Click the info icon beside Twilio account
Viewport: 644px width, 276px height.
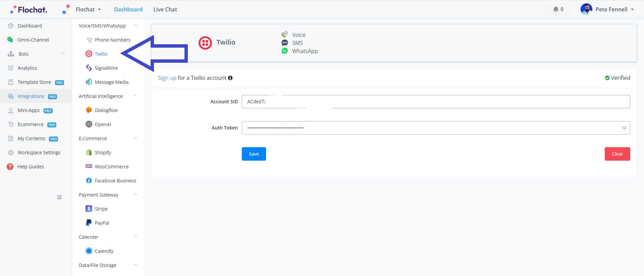[230, 78]
